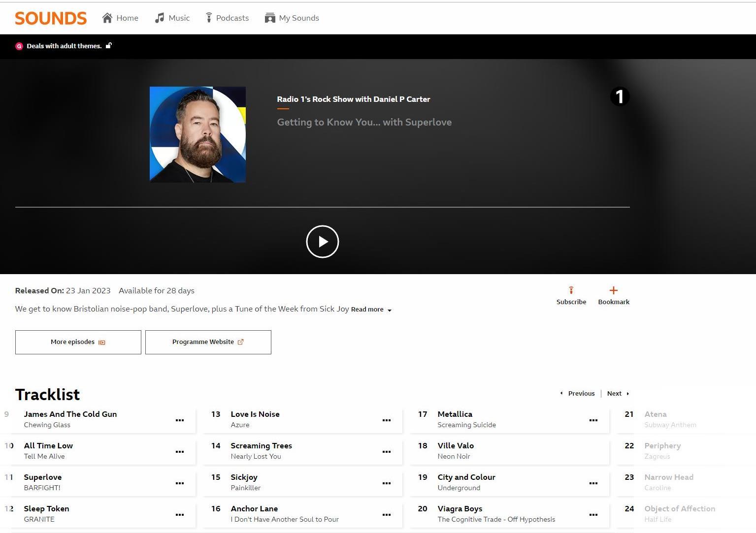Open the Podcasts section
Image resolution: width=756 pixels, height=533 pixels.
[x=227, y=18]
